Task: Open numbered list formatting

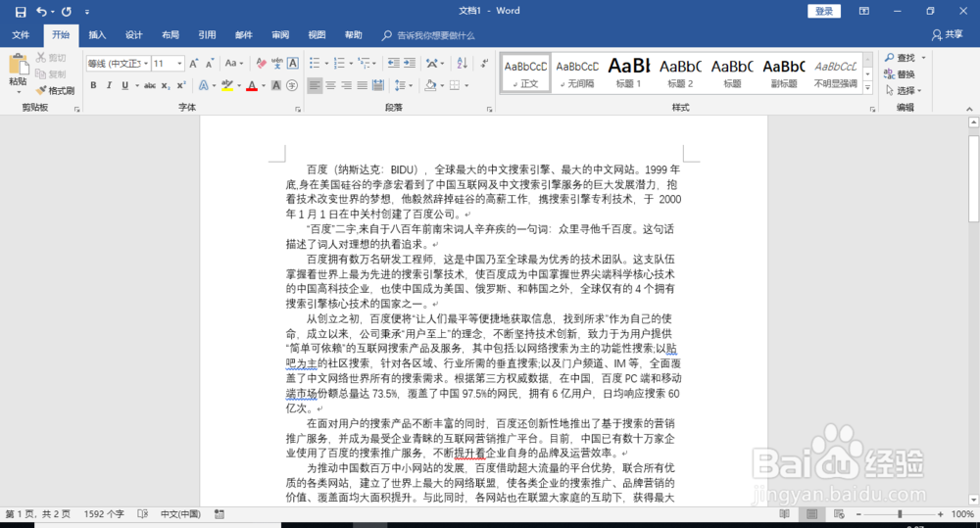Action: [339, 63]
